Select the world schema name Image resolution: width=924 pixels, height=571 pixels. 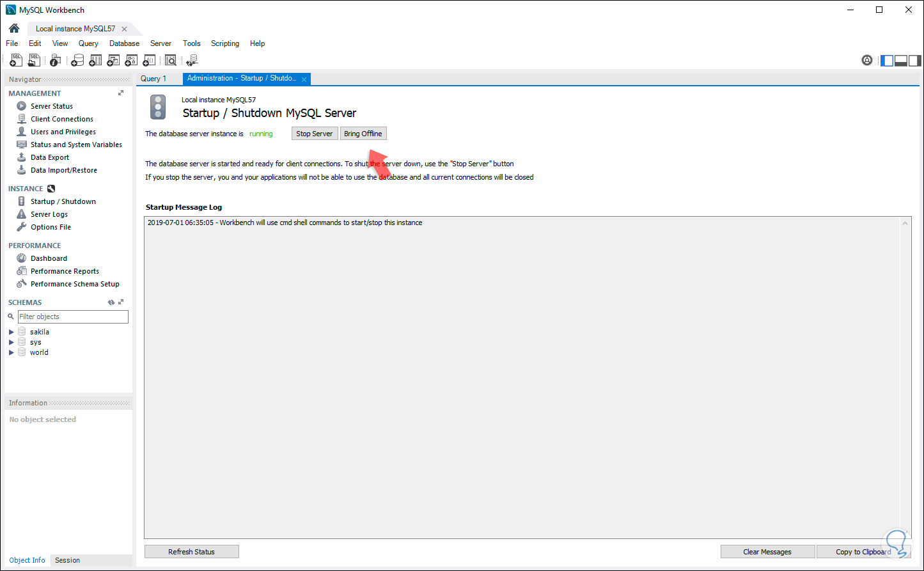coord(39,352)
